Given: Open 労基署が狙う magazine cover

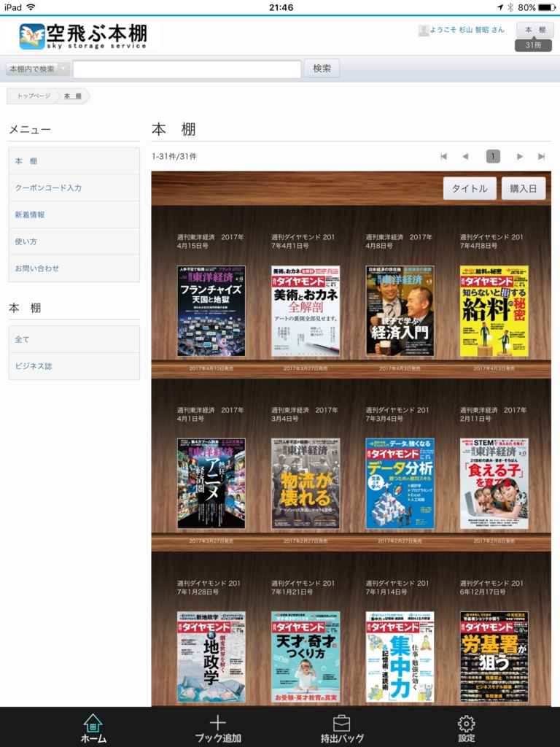Looking at the screenshot, I should [494, 657].
